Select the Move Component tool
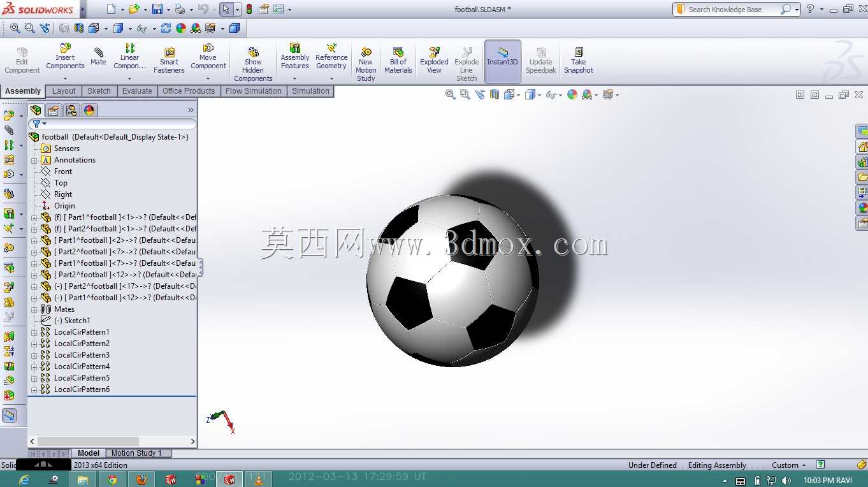 tap(208, 56)
